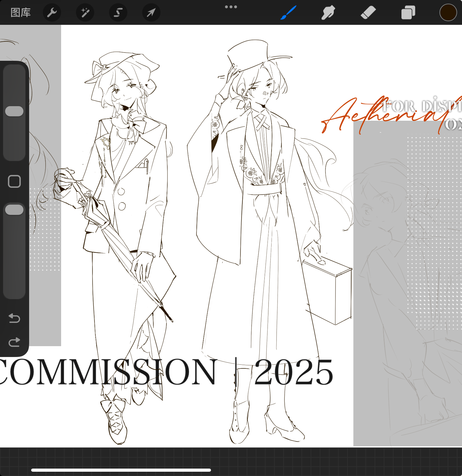Select the blue Brush tool

point(288,13)
